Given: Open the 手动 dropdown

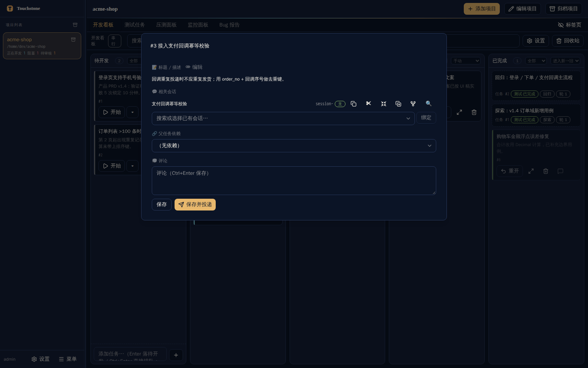Looking at the screenshot, I should [466, 61].
